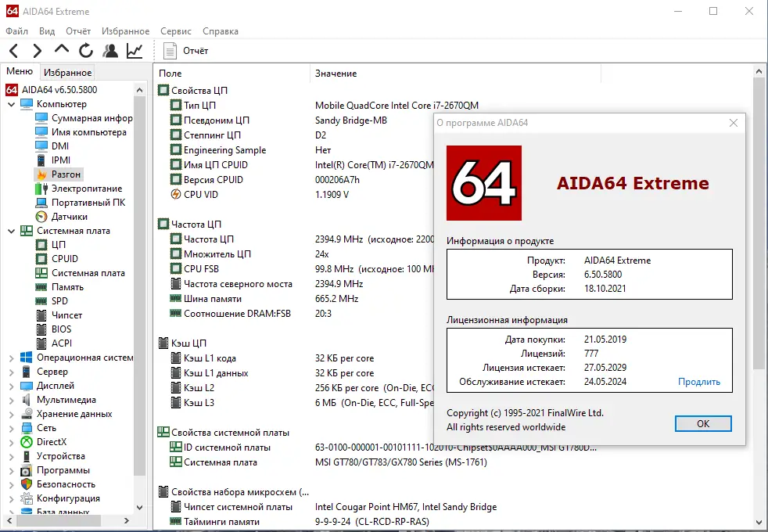768x532 pixels.
Task: Expand the Операционная система node
Action: [11, 358]
